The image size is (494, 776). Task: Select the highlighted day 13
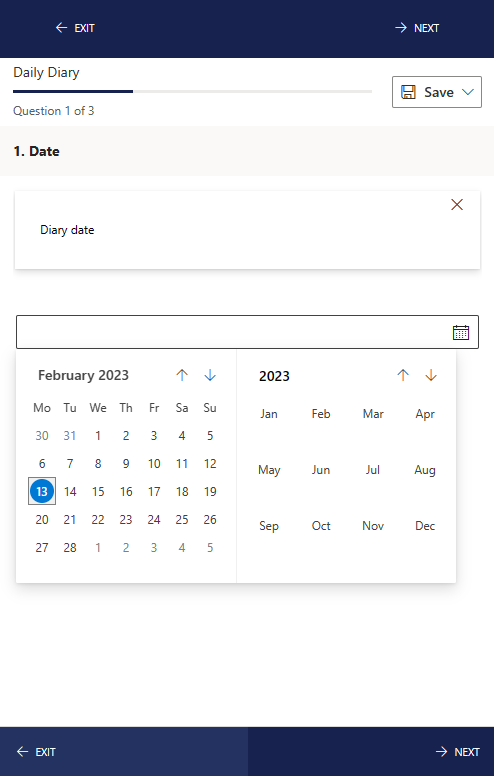[x=42, y=491]
